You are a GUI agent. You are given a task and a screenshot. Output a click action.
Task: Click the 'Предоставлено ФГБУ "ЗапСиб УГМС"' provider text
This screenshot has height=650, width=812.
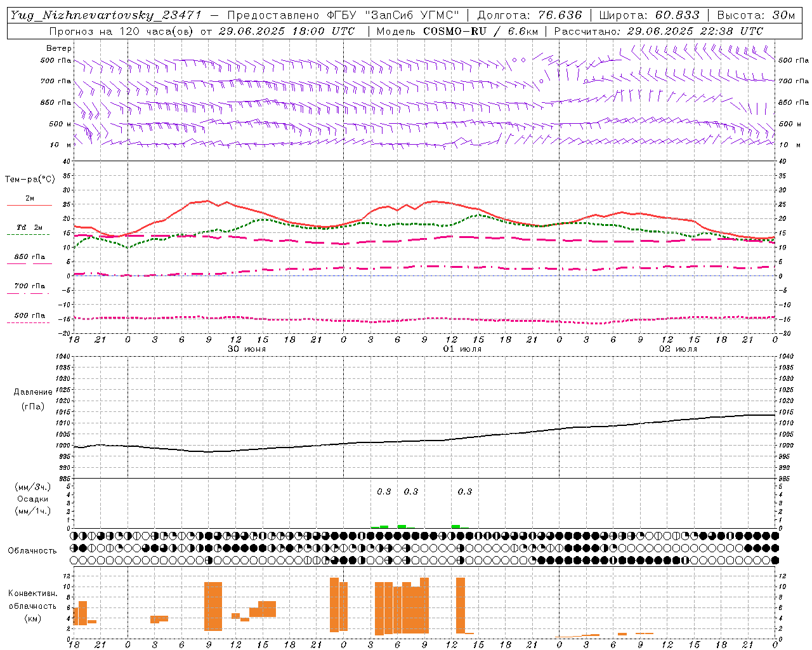pyautogui.click(x=343, y=15)
